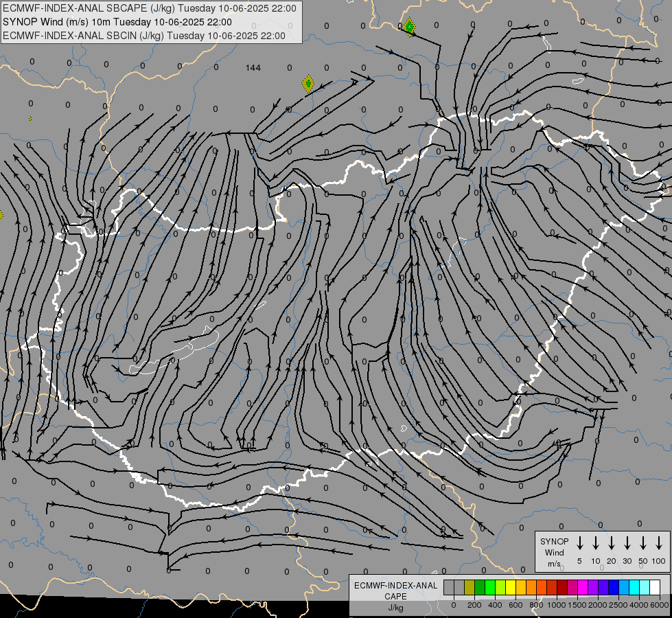This screenshot has height=618, width=672.
Task: Click the 50 speed label in wind legend
Action: (x=643, y=561)
